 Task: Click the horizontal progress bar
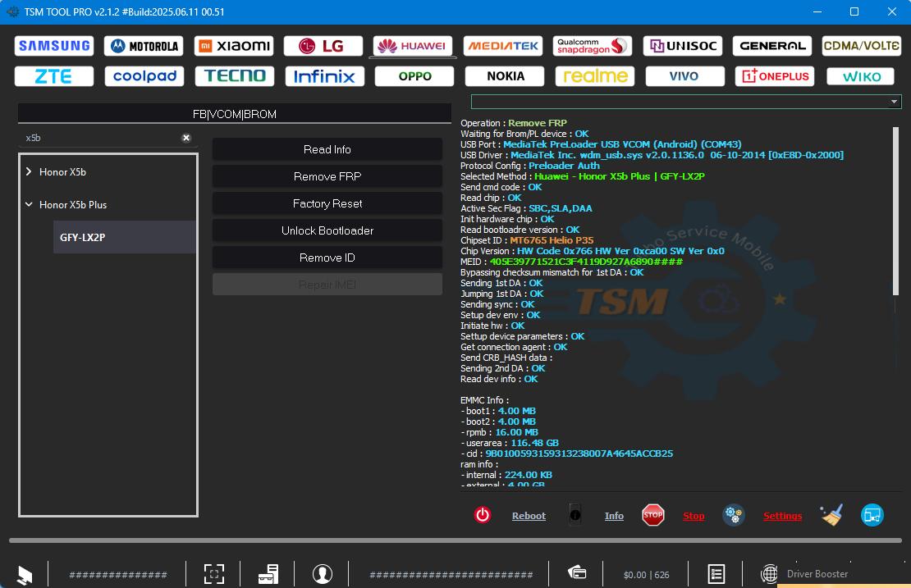click(x=456, y=540)
